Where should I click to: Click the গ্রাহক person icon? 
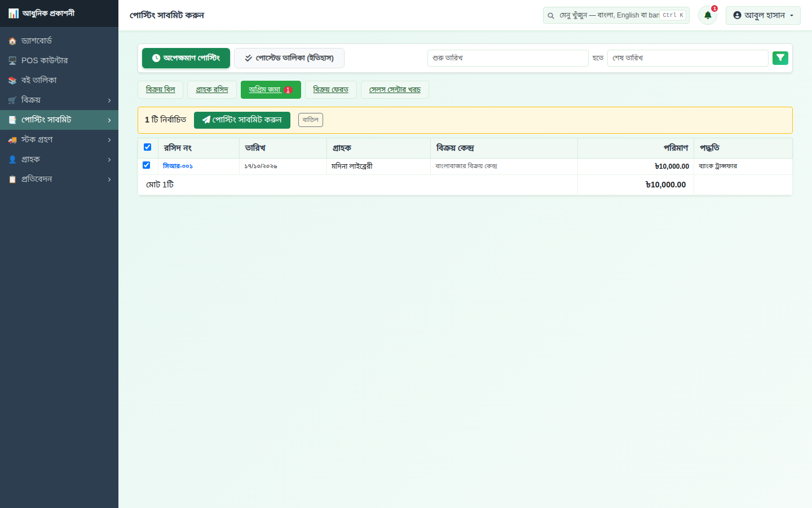12,160
